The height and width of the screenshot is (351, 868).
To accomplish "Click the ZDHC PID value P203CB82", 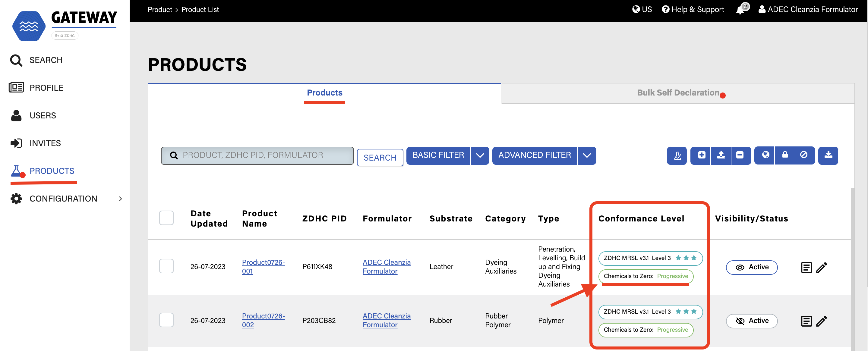I will (x=319, y=321).
